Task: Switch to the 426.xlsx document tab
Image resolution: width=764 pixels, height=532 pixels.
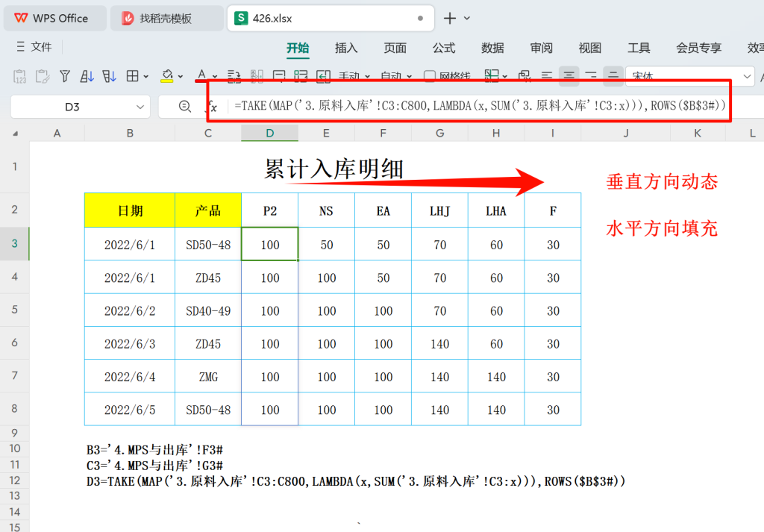Action: [x=331, y=19]
